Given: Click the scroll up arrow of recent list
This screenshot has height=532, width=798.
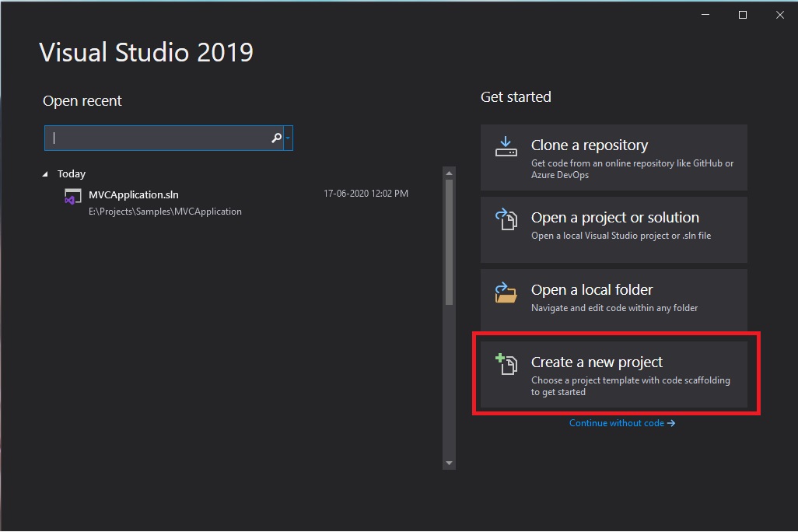Looking at the screenshot, I should click(x=449, y=173).
